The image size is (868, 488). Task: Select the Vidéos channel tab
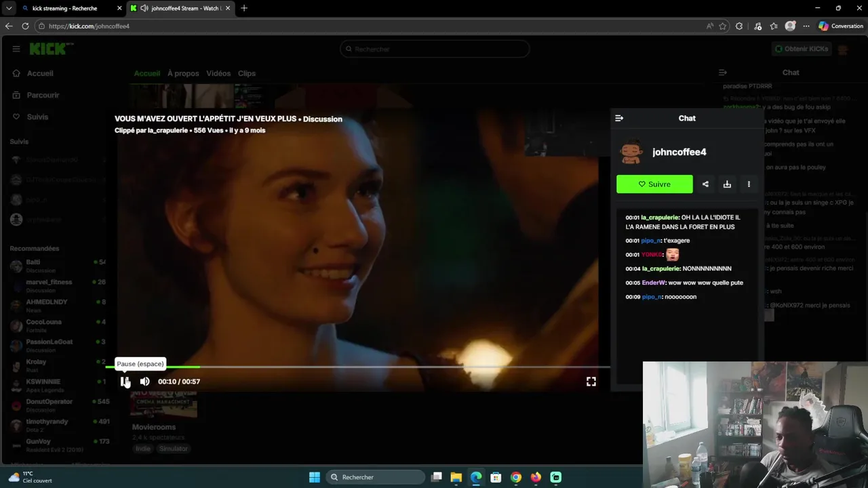(x=218, y=73)
